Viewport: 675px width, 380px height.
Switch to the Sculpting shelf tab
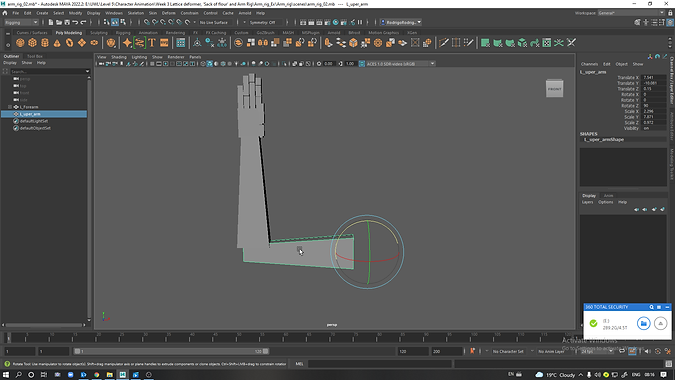point(99,33)
